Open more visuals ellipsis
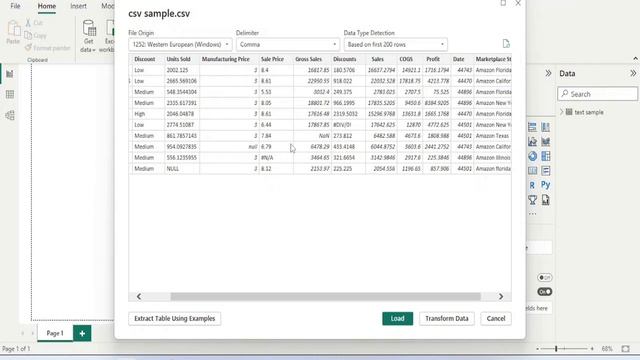Screen dimensions: 640x360 coord(532,214)
